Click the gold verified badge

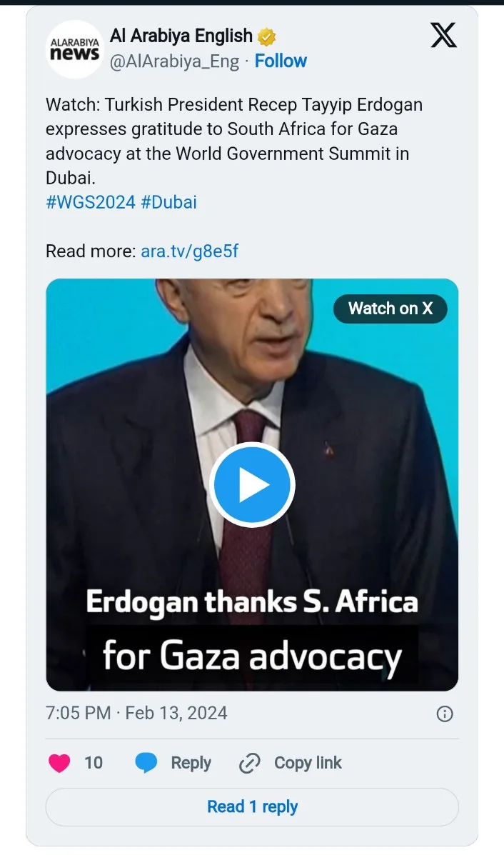pyautogui.click(x=267, y=36)
